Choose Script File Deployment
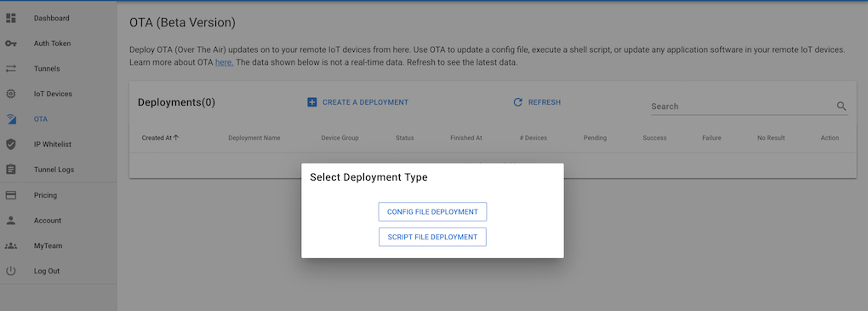The height and width of the screenshot is (311, 868). (432, 237)
